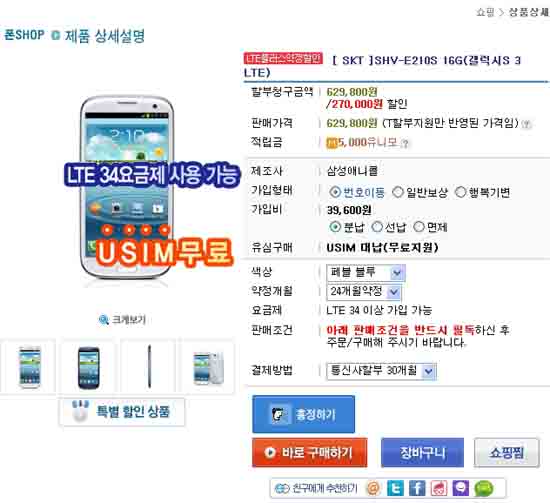
Task: Share the product via Facebook icon
Action: (x=417, y=488)
